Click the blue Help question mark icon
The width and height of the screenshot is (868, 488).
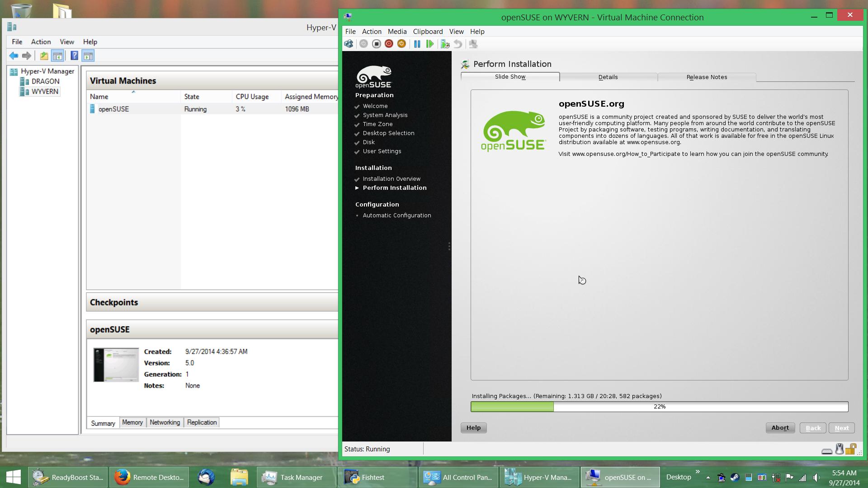click(x=75, y=56)
